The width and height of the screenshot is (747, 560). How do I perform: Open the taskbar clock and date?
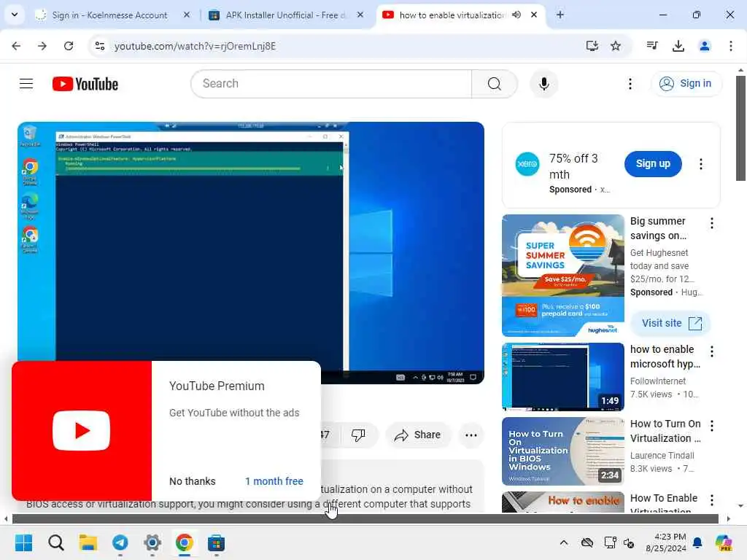[665, 542]
